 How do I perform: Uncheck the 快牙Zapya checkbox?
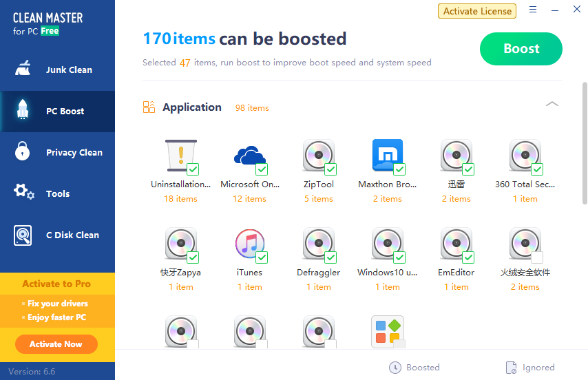pyautogui.click(x=193, y=257)
